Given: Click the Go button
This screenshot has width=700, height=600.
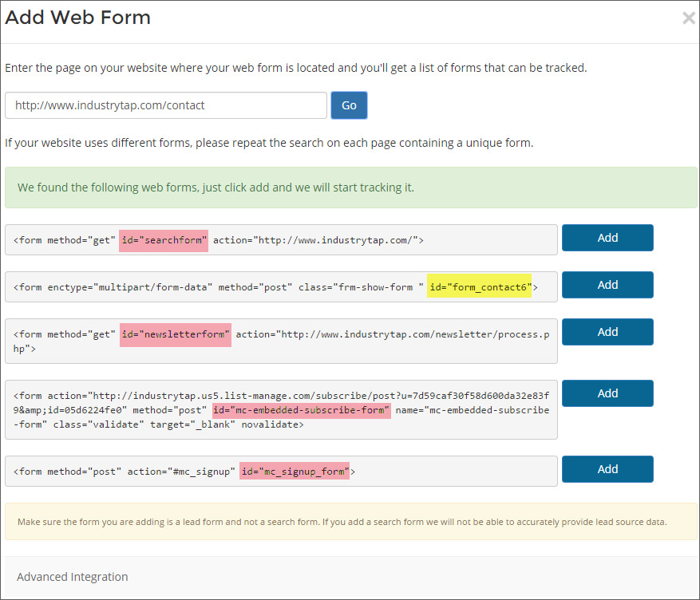Looking at the screenshot, I should (x=349, y=105).
